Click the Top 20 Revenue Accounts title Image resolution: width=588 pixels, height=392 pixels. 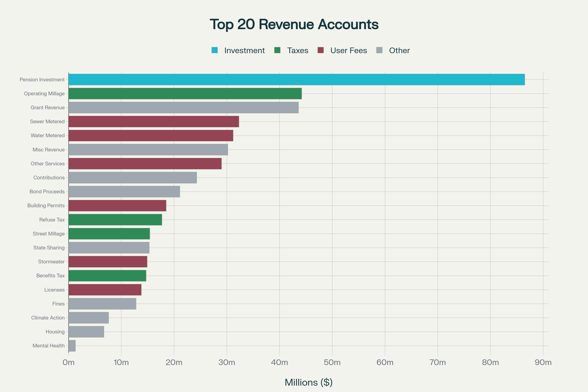(294, 24)
